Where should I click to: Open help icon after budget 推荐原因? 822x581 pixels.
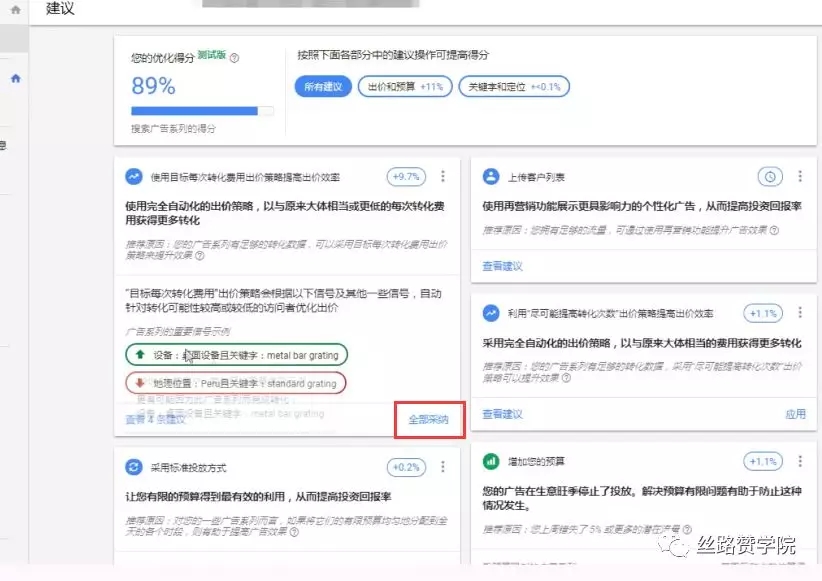coord(687,530)
